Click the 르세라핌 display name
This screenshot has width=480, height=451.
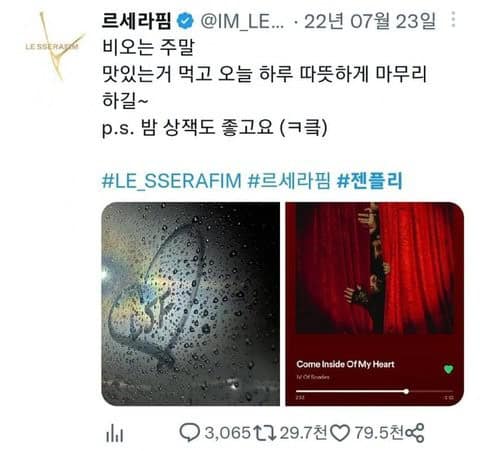point(137,21)
